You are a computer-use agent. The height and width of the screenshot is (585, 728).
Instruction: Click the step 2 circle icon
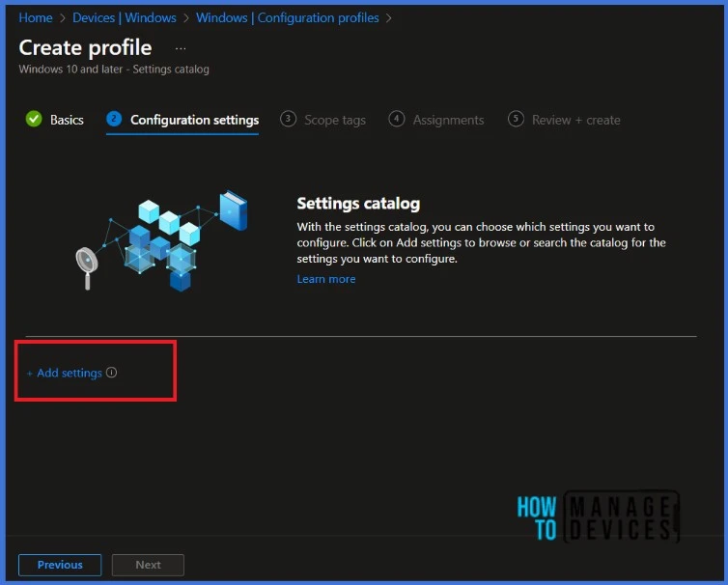pyautogui.click(x=114, y=120)
